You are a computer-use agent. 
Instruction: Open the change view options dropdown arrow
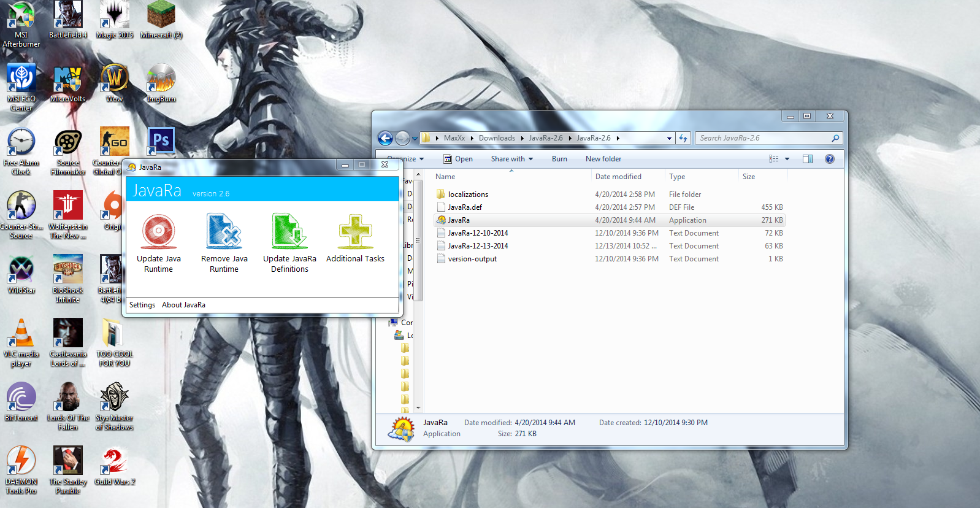787,159
